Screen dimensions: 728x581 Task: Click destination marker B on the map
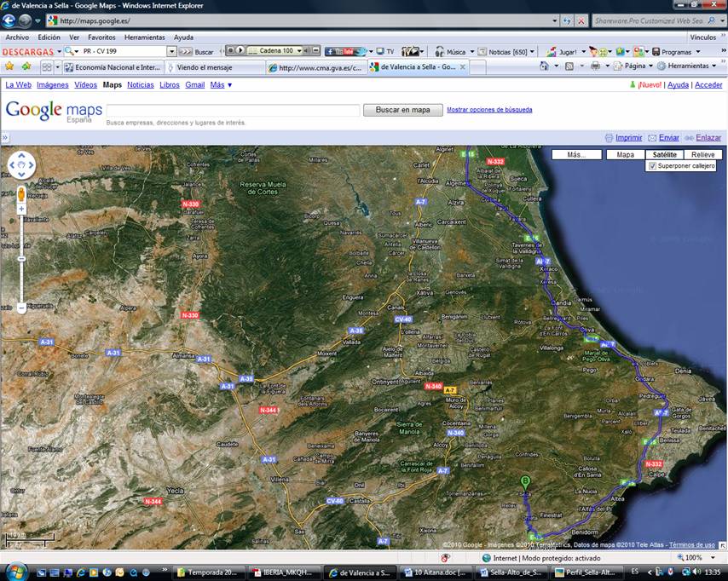[x=525, y=483]
